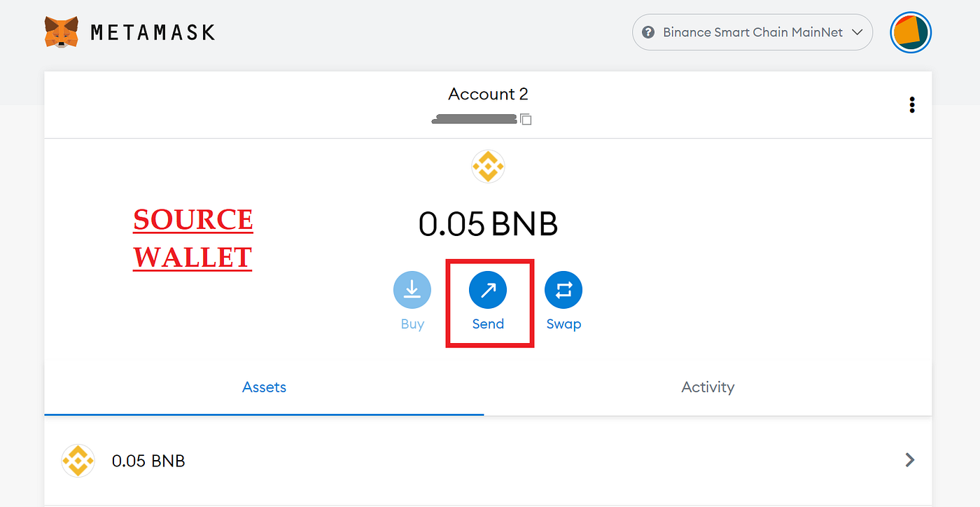980x507 pixels.
Task: Click the BNB icon in the asset row
Action: point(78,461)
